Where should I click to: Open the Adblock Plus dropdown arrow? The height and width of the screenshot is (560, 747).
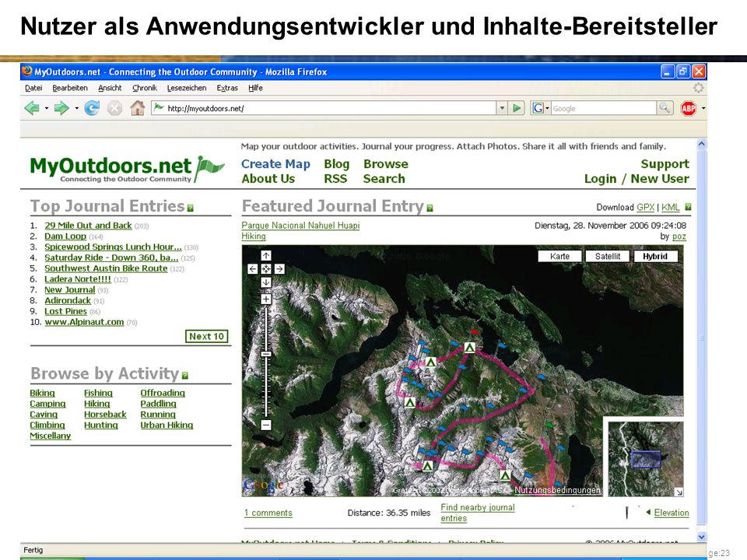point(703,109)
